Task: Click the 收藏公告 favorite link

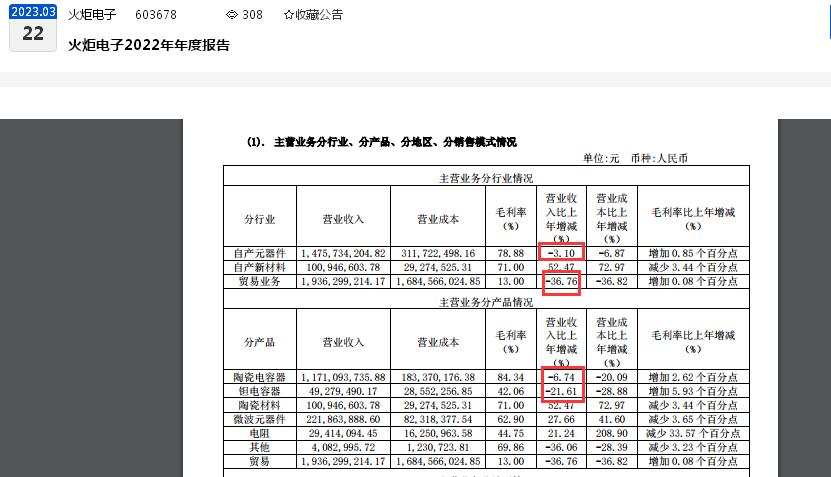Action: coord(319,15)
